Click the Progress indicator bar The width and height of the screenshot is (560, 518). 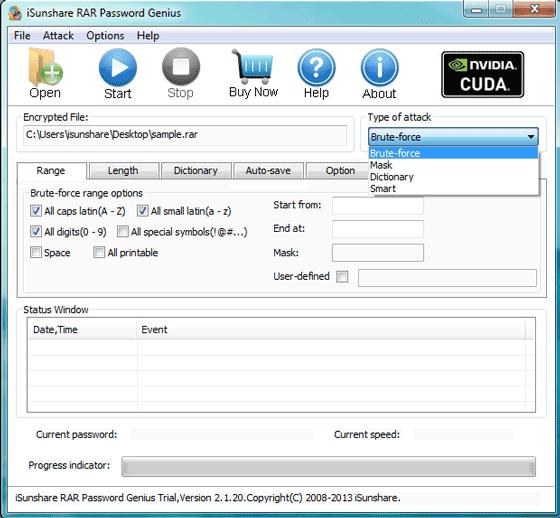point(328,466)
